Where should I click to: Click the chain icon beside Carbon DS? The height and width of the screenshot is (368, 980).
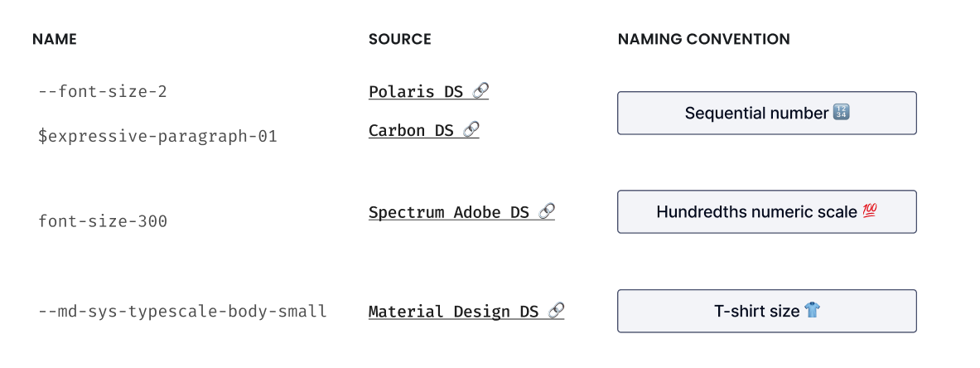coord(471,129)
